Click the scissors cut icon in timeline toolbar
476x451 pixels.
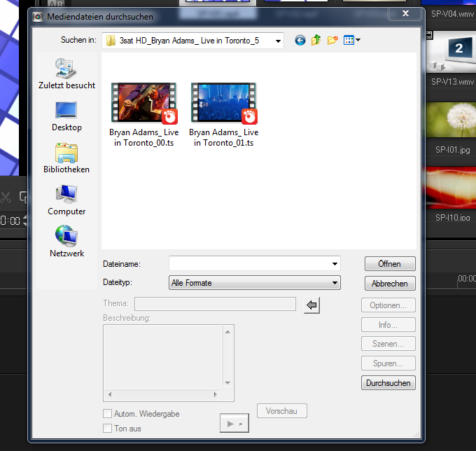[6, 197]
